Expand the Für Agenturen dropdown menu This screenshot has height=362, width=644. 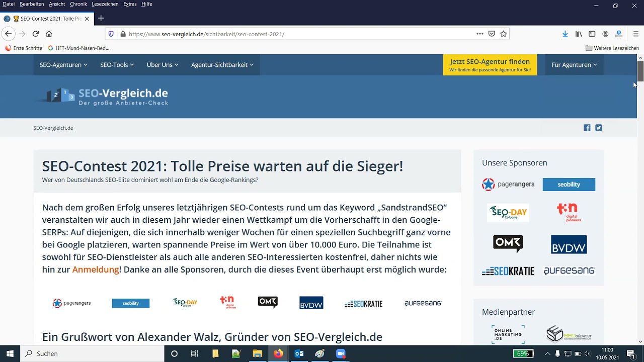pyautogui.click(x=574, y=65)
